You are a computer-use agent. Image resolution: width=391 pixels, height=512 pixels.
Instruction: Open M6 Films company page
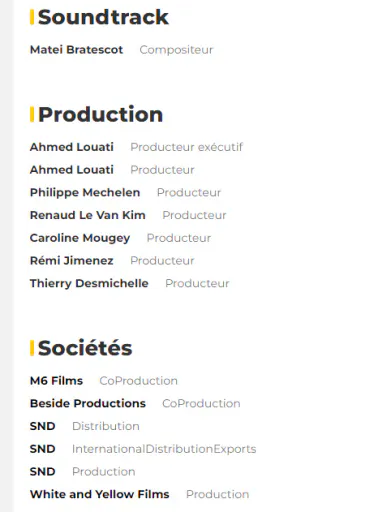56,381
